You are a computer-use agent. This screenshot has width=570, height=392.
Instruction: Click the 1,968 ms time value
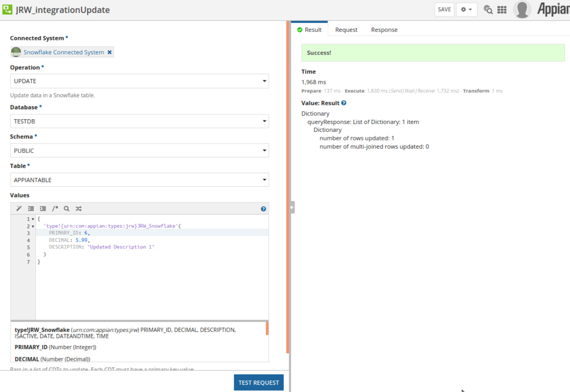coord(314,82)
